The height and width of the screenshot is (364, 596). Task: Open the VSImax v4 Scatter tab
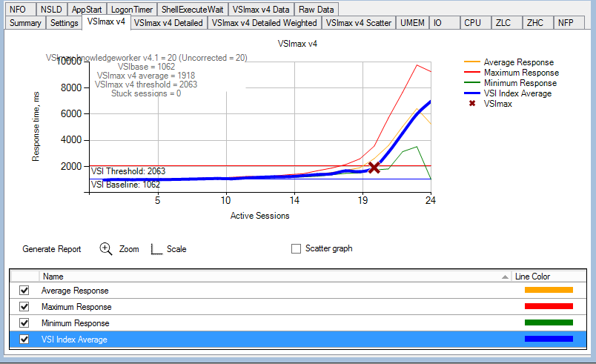click(358, 23)
